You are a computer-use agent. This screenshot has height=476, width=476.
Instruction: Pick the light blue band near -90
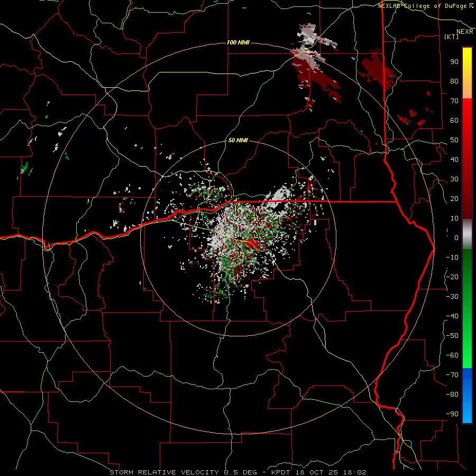[x=467, y=411]
